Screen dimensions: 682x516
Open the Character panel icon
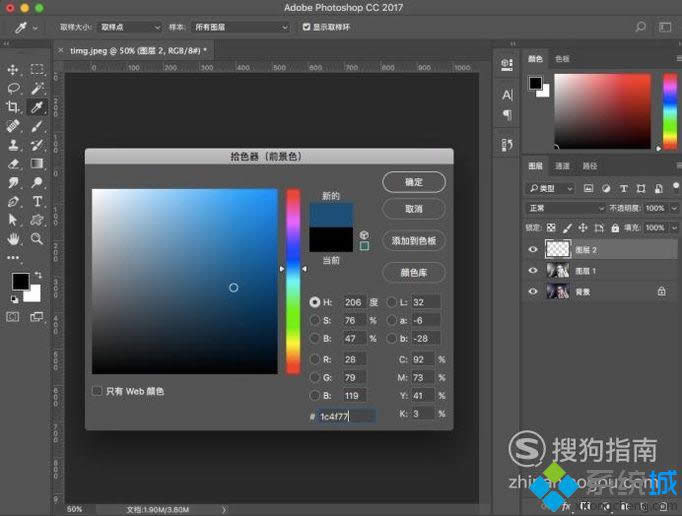[507, 95]
